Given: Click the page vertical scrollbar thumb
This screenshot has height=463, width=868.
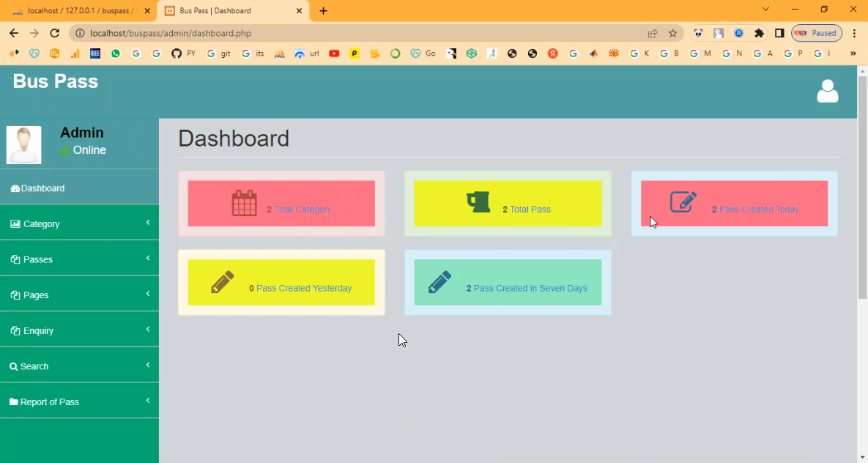Looking at the screenshot, I should pyautogui.click(x=862, y=188).
